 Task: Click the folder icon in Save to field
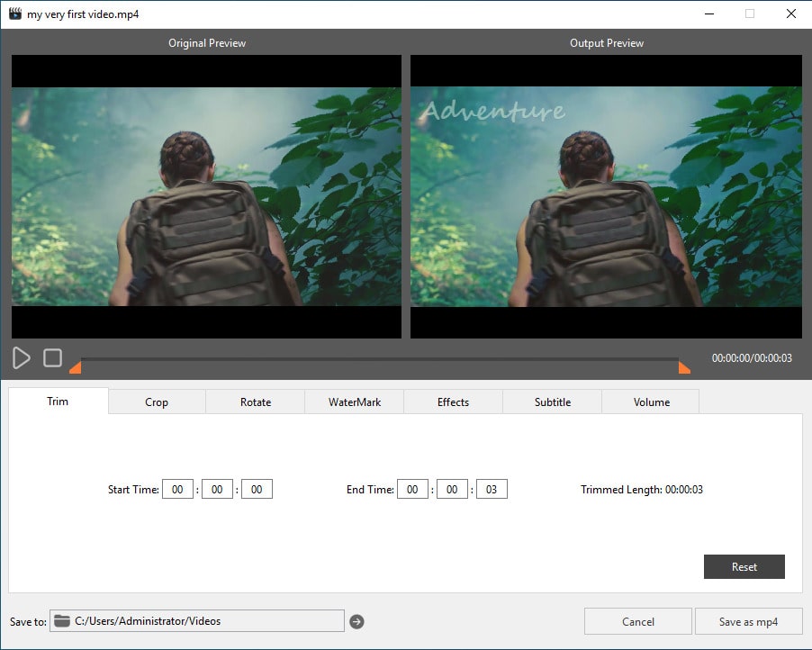62,621
